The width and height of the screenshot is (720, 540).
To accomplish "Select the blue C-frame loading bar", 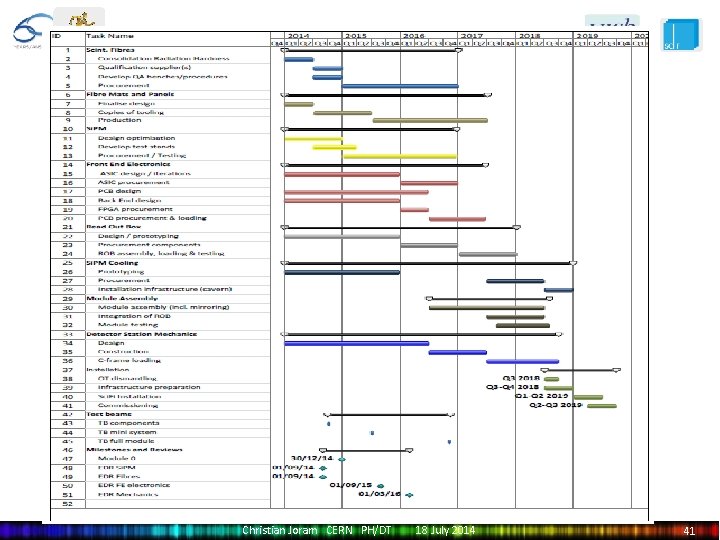I will click(523, 361).
